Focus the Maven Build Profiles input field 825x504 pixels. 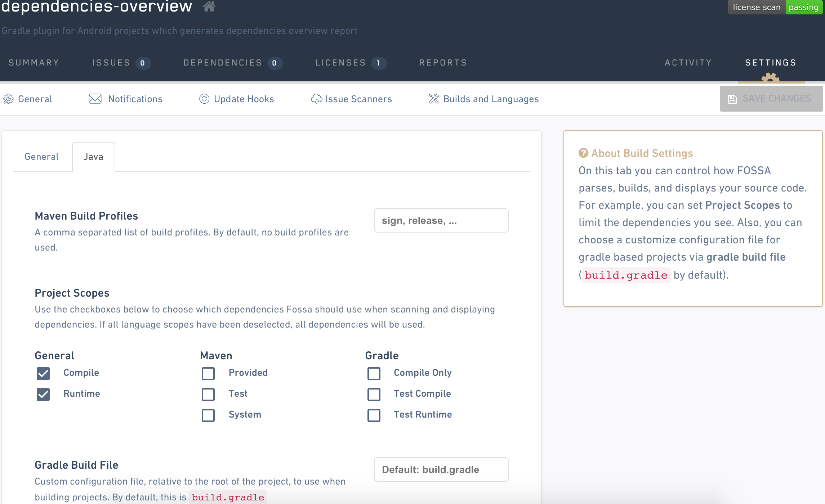441,220
